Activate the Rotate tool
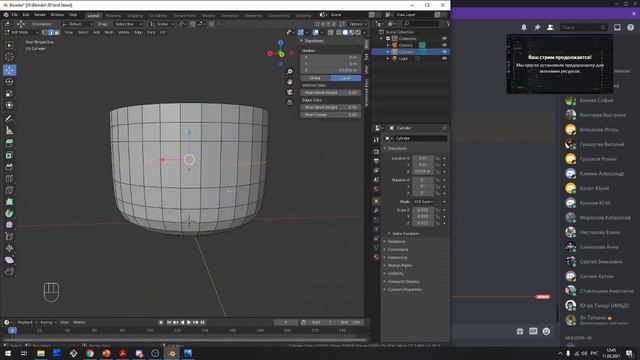Viewport: 640px width, 360px height. pos(9,82)
